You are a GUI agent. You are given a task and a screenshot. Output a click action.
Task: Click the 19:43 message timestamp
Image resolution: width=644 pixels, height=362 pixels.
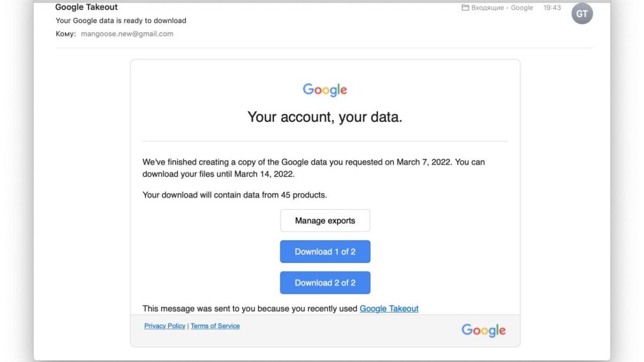pyautogui.click(x=552, y=8)
